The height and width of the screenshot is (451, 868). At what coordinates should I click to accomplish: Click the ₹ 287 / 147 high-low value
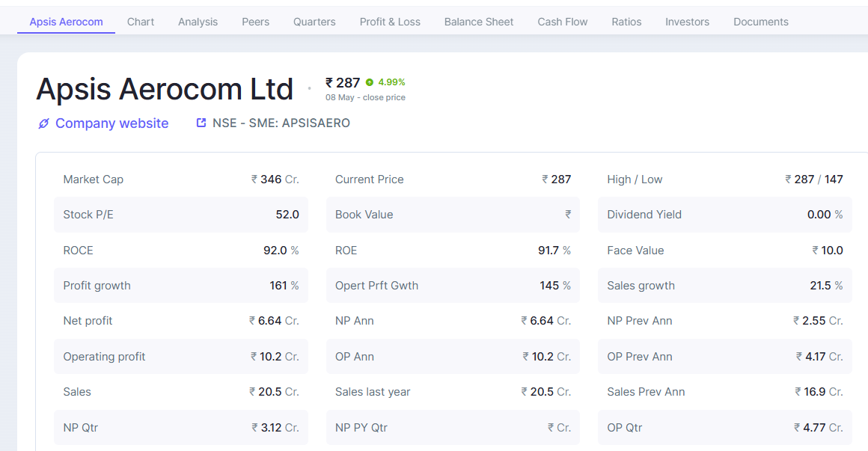click(814, 180)
